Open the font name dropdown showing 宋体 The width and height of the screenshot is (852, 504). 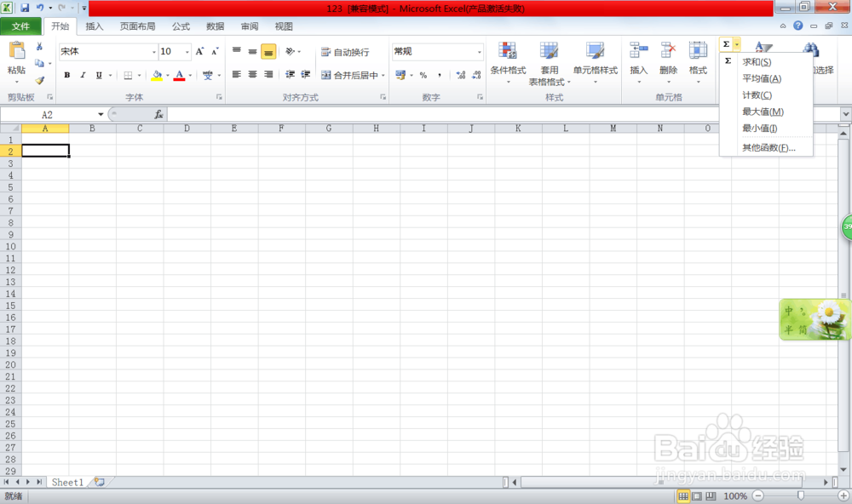coord(154,52)
